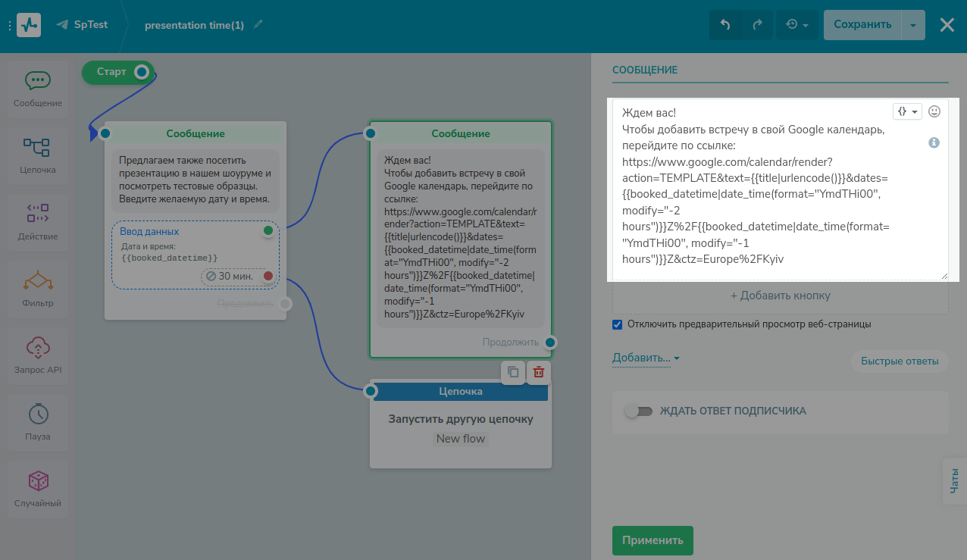Toggle Ждать ответ подписчика switch
Screen dimensions: 967x560
pos(638,411)
